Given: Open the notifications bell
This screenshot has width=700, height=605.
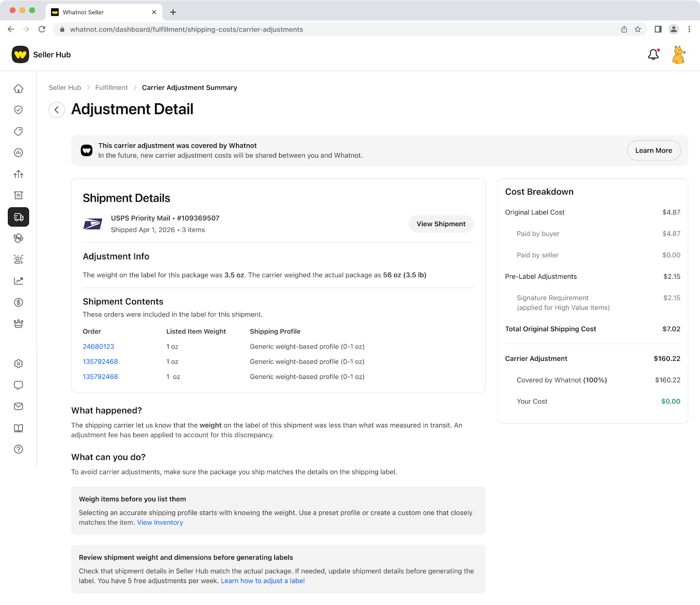Looking at the screenshot, I should pos(653,55).
